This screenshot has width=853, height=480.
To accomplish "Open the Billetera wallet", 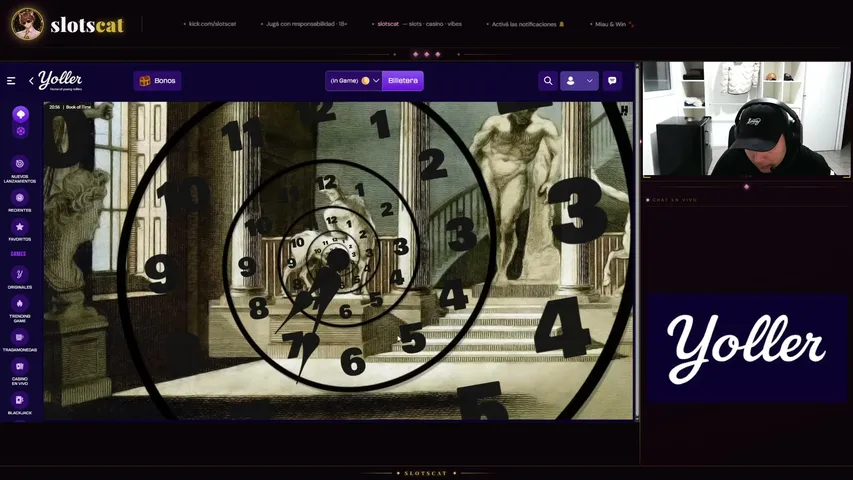I will pyautogui.click(x=403, y=81).
